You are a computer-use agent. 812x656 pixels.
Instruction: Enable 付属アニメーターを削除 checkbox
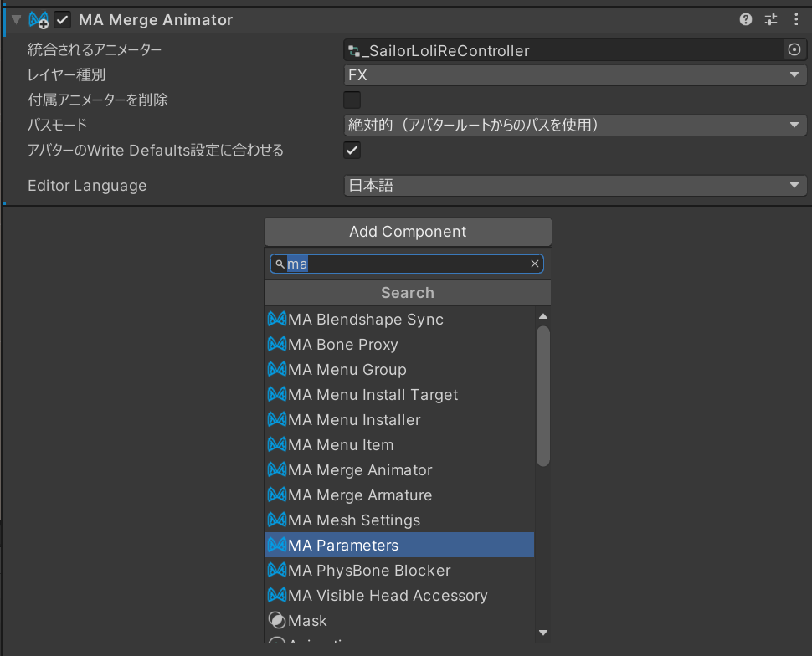(x=352, y=100)
